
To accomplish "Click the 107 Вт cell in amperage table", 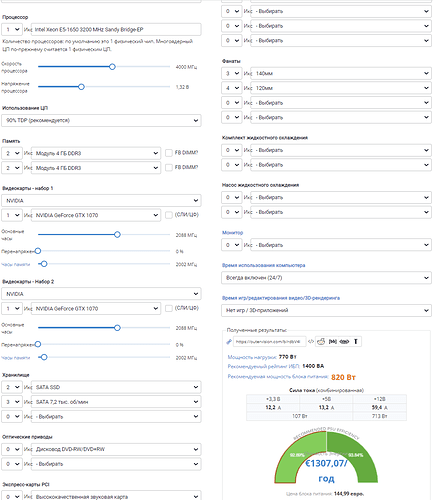I will [x=300, y=416].
